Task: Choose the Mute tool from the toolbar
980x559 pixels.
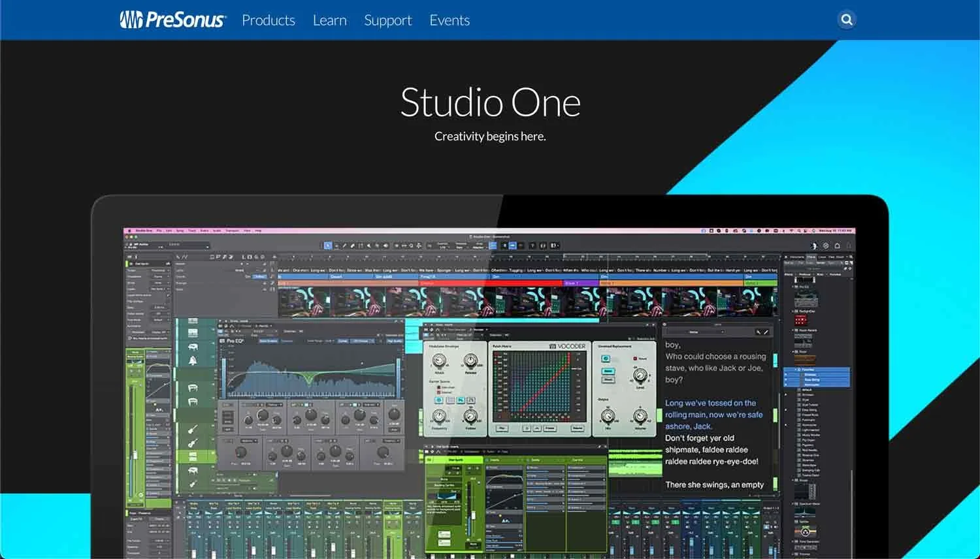Action: tap(368, 246)
